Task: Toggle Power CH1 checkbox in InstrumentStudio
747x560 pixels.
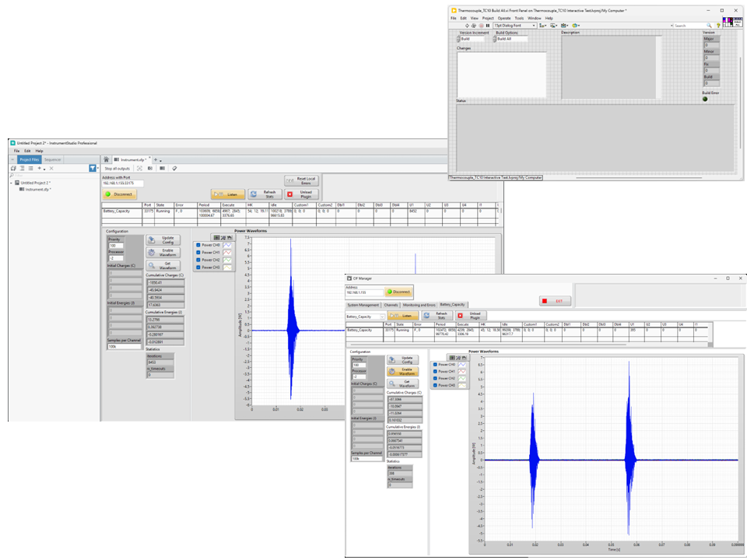Action: (198, 252)
